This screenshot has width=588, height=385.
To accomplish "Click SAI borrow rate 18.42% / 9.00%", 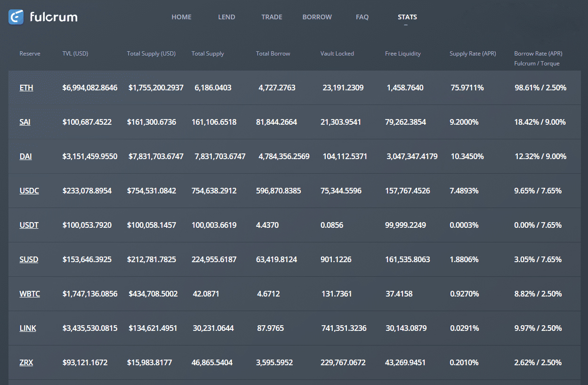I will 540,122.
